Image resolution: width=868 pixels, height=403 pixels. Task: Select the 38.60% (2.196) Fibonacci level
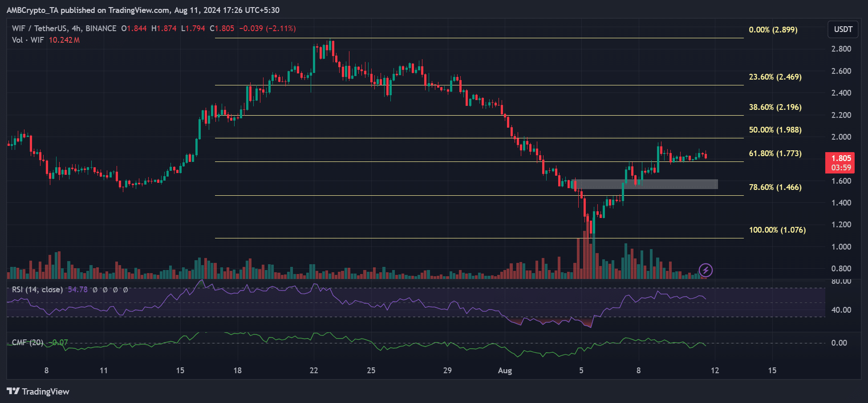(x=775, y=107)
